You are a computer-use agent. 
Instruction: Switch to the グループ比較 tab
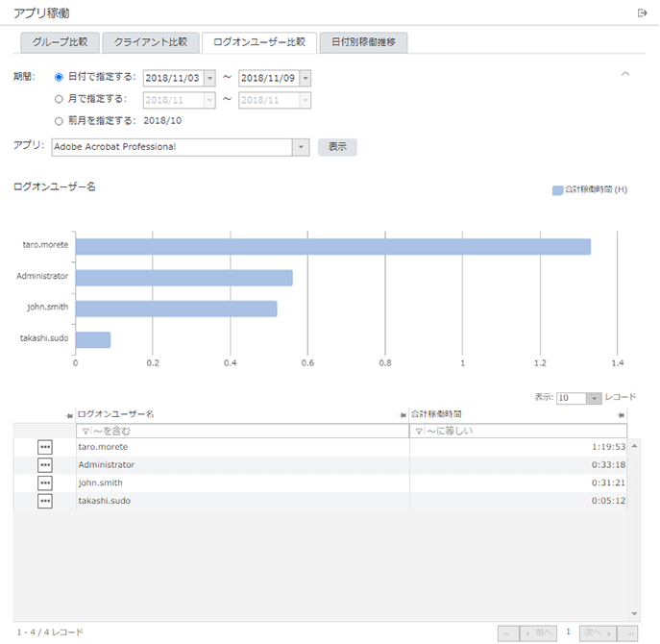pos(59,42)
